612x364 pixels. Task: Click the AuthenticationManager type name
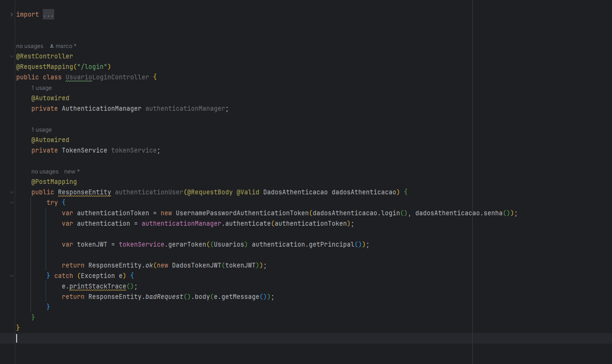point(102,109)
